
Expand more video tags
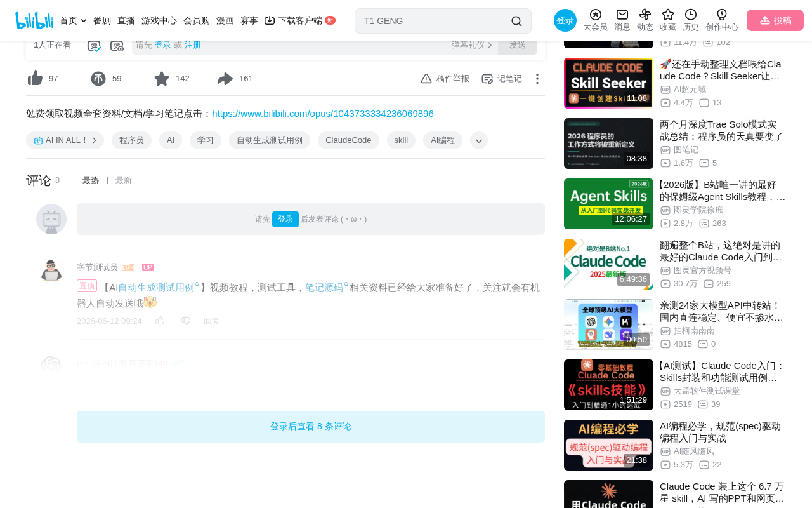click(x=479, y=140)
